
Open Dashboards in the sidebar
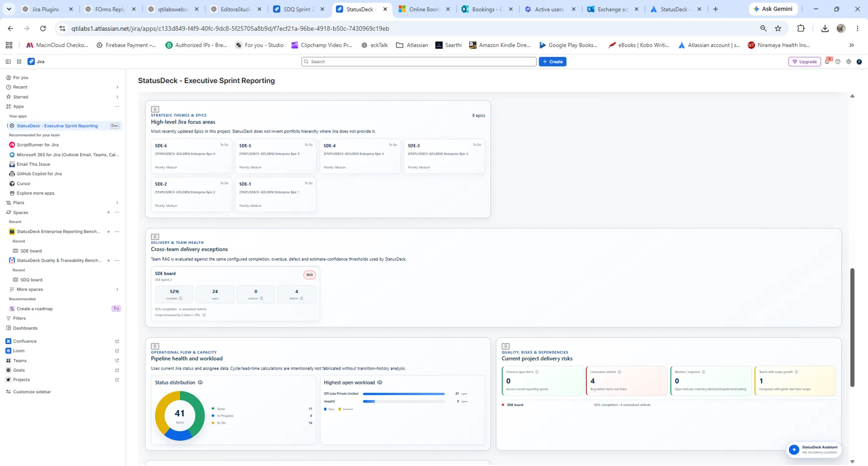click(x=25, y=328)
